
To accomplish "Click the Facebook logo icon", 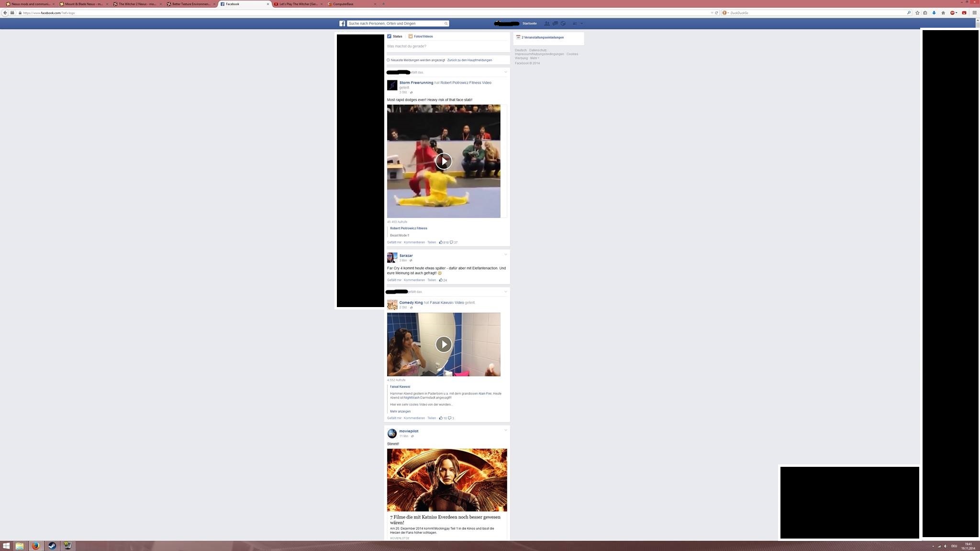I will point(342,23).
